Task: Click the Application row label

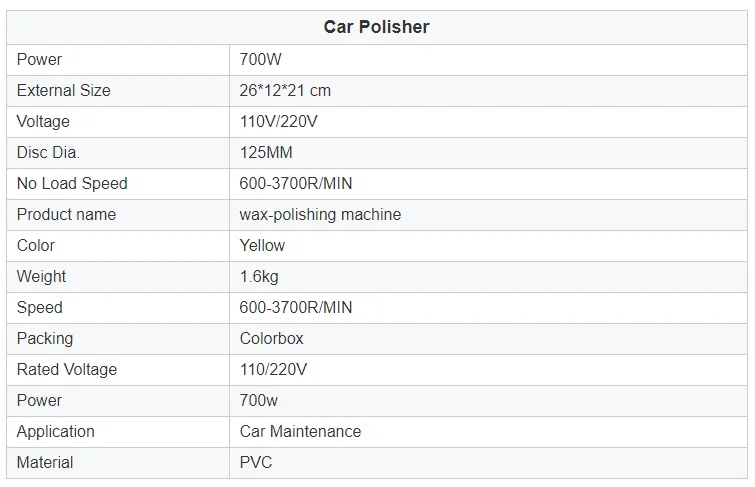Action: click(56, 431)
